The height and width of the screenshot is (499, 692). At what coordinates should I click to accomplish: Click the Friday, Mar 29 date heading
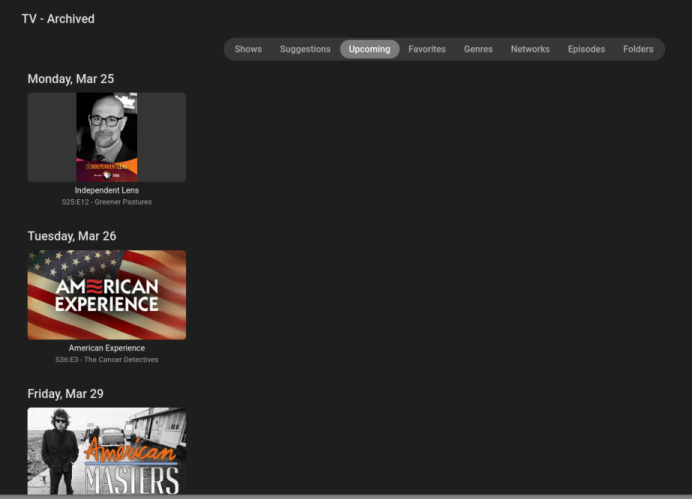click(65, 394)
